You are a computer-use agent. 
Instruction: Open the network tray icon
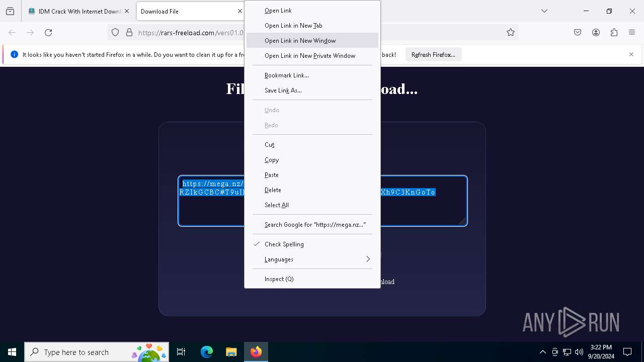[567, 352]
